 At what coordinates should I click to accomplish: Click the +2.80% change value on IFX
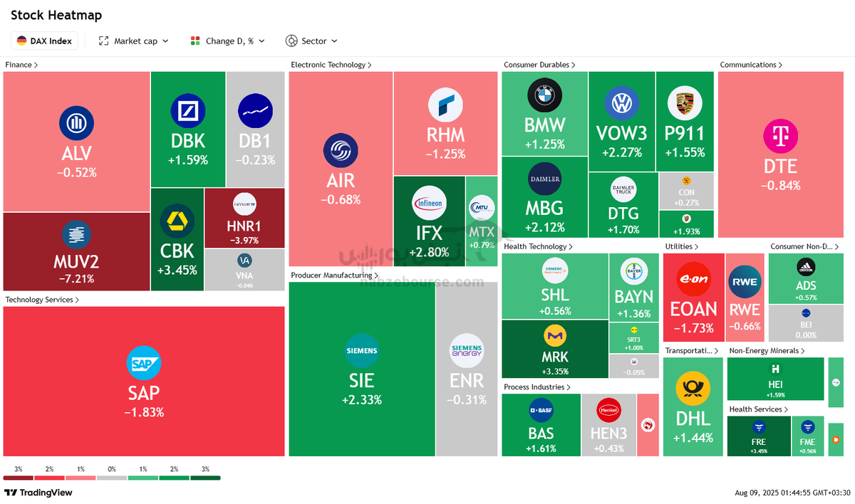(428, 252)
